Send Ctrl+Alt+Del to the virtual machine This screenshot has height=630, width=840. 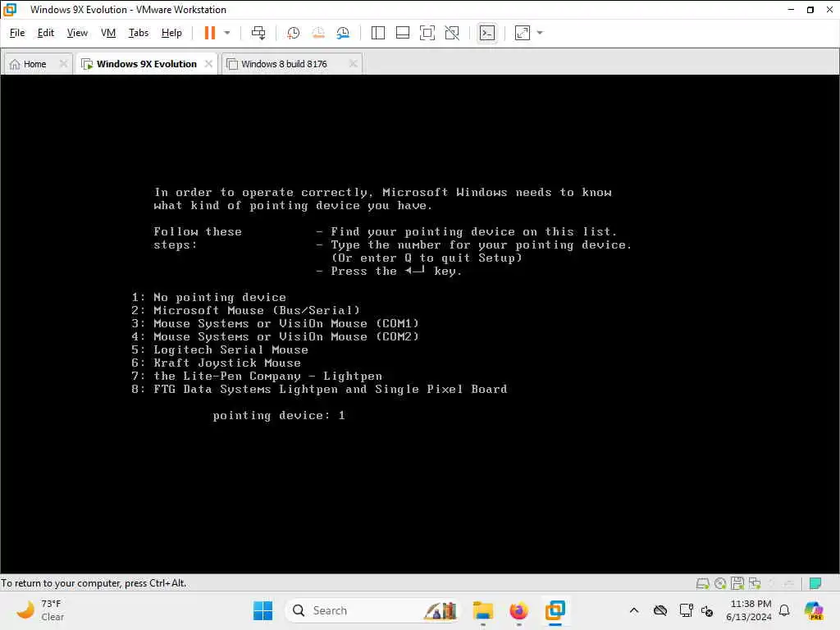pyautogui.click(x=258, y=33)
